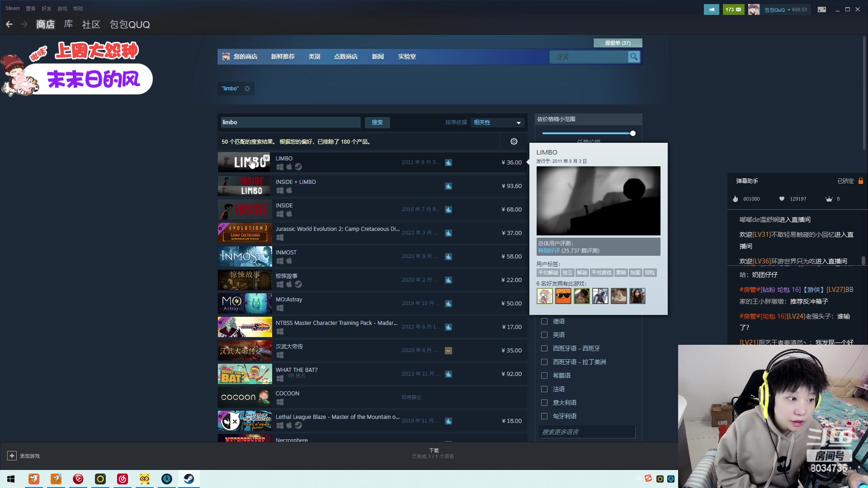
Task: Click first friend avatar owning LIMBO
Action: tap(545, 296)
